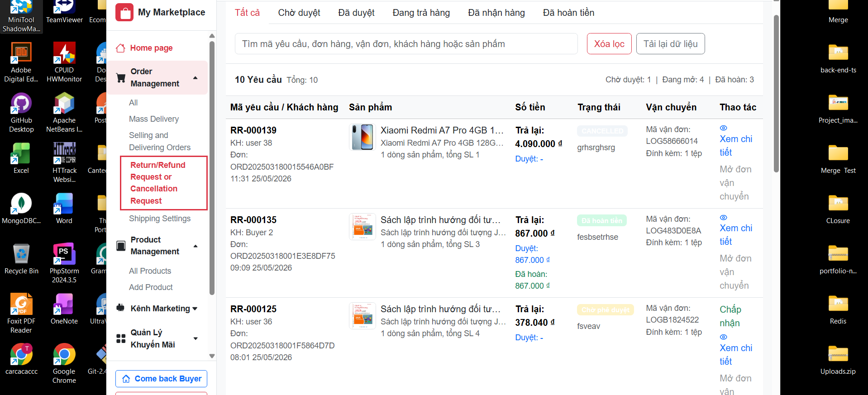
Task: Click the Đã hoàn tiền status badge in RR-000135
Action: click(x=602, y=220)
